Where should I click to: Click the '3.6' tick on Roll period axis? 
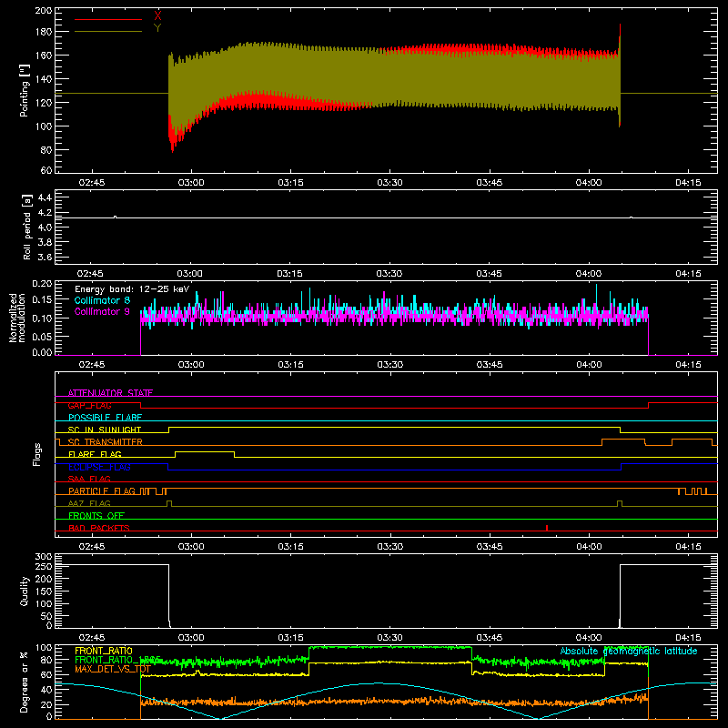point(44,257)
